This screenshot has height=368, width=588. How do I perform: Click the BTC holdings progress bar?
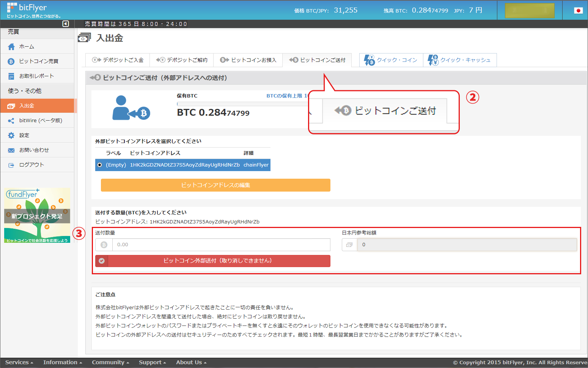click(242, 104)
